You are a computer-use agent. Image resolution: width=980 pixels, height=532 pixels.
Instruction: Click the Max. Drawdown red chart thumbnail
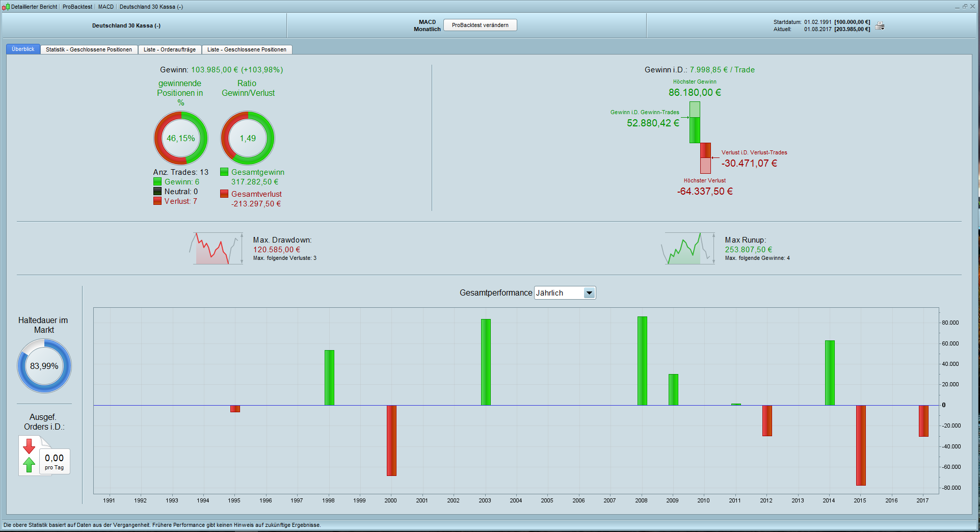tap(216, 249)
